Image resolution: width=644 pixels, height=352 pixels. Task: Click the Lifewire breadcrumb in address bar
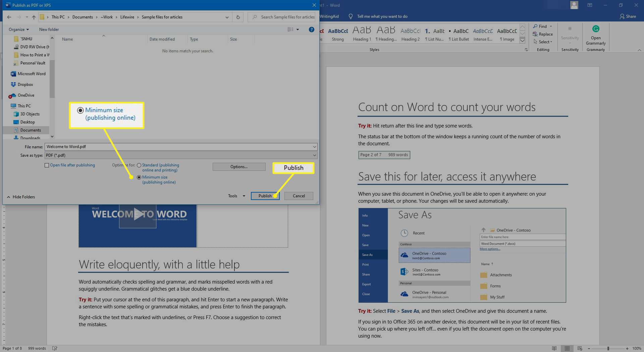click(x=127, y=17)
